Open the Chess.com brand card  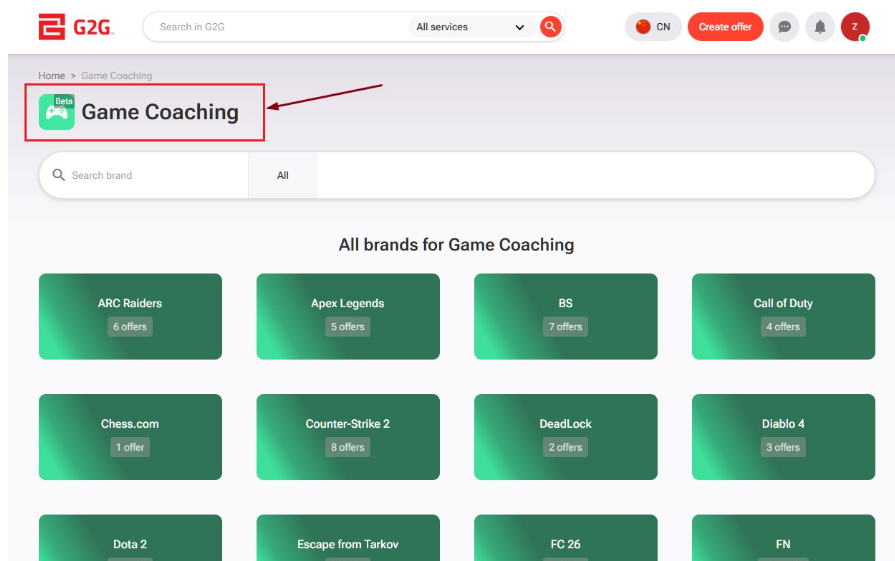click(130, 437)
